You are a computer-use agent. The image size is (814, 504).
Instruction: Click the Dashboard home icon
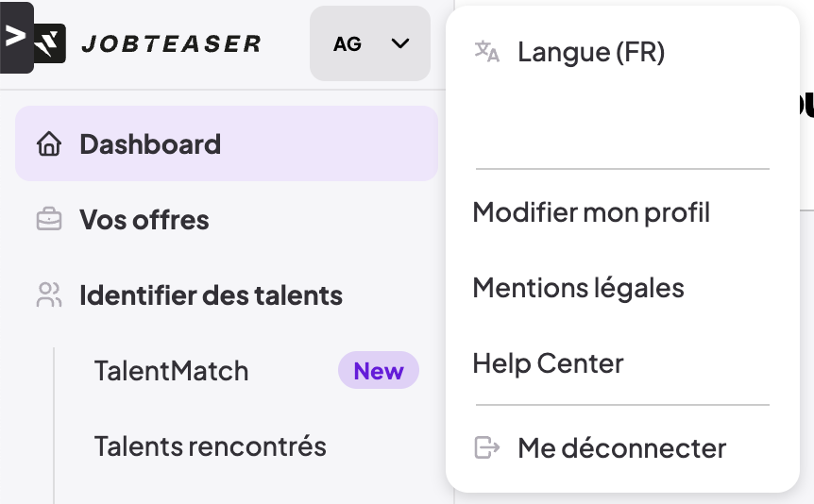48,144
